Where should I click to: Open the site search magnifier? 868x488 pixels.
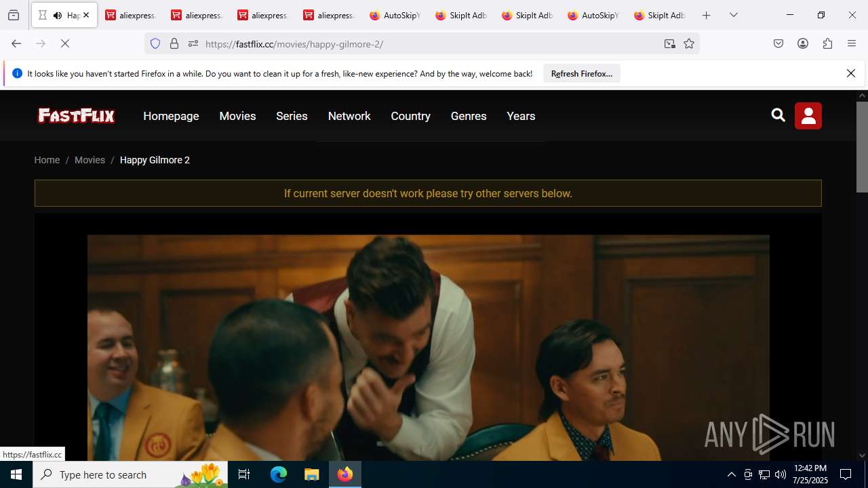pos(778,115)
